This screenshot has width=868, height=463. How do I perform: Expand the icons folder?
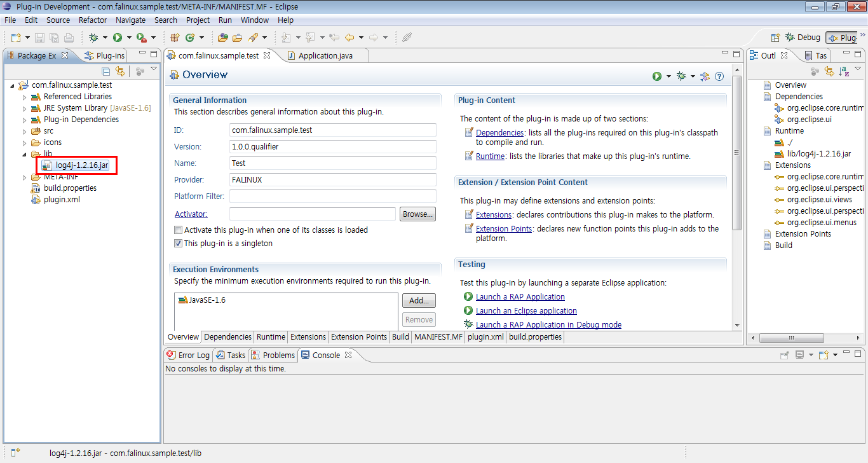25,142
